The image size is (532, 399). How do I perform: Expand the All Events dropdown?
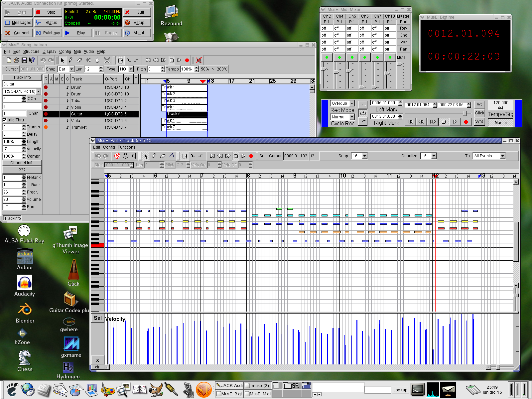pos(502,156)
